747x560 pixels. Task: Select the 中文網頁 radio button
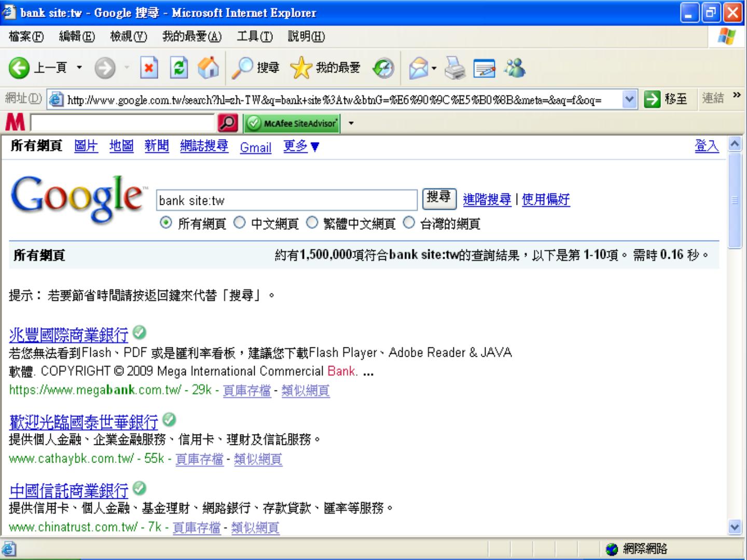[239, 223]
